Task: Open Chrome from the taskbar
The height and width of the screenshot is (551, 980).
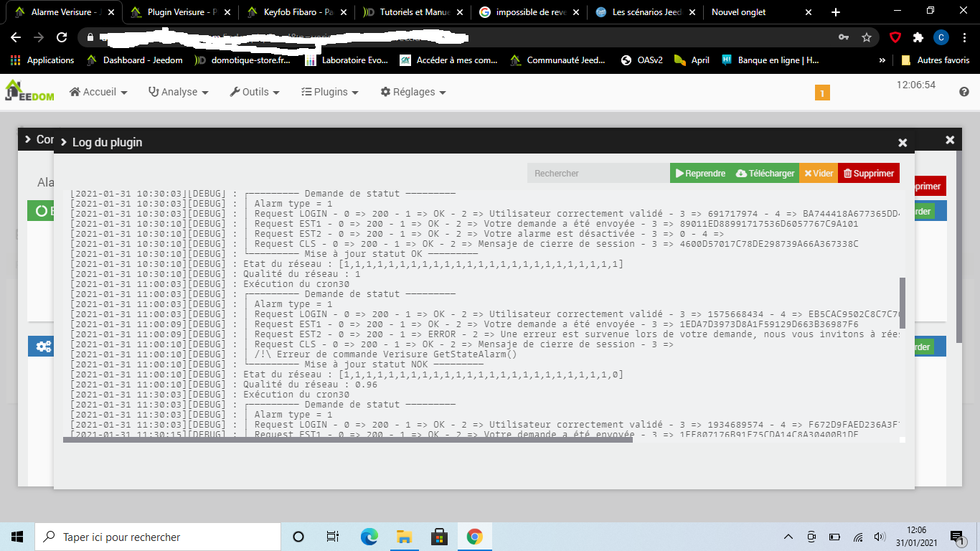Action: click(474, 537)
